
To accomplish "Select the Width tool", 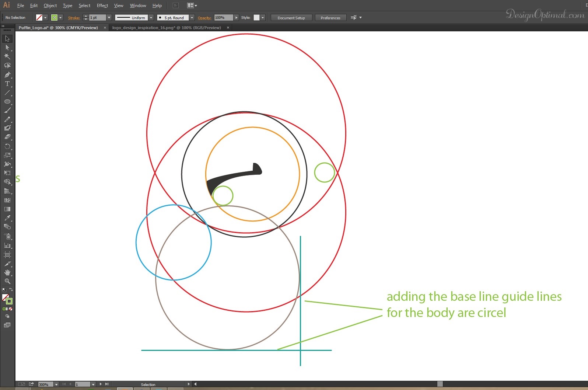I will coord(7,164).
